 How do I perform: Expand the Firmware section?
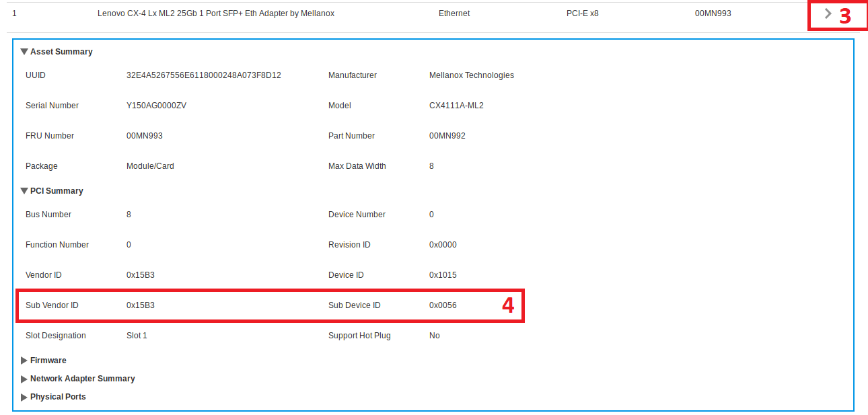pos(25,361)
